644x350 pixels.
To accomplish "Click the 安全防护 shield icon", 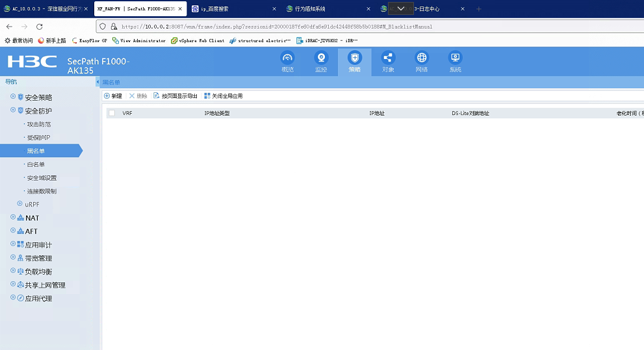I will point(21,111).
